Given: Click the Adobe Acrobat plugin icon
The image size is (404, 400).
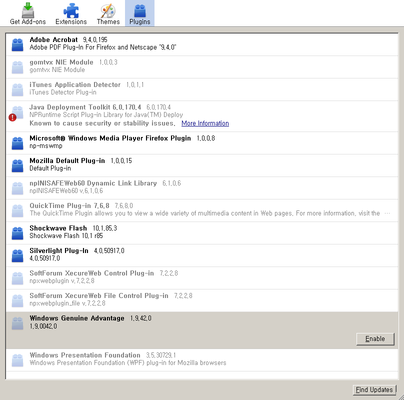Looking at the screenshot, I should (x=17, y=44).
